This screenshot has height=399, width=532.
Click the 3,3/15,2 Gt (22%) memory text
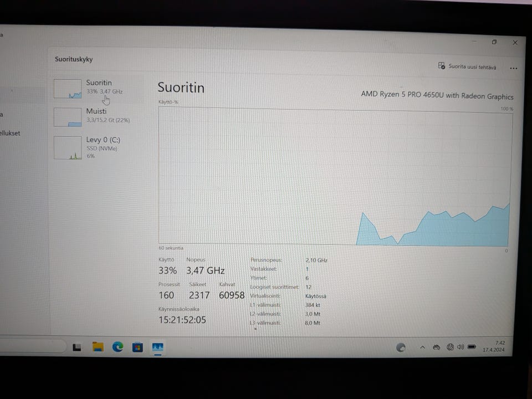(x=108, y=120)
